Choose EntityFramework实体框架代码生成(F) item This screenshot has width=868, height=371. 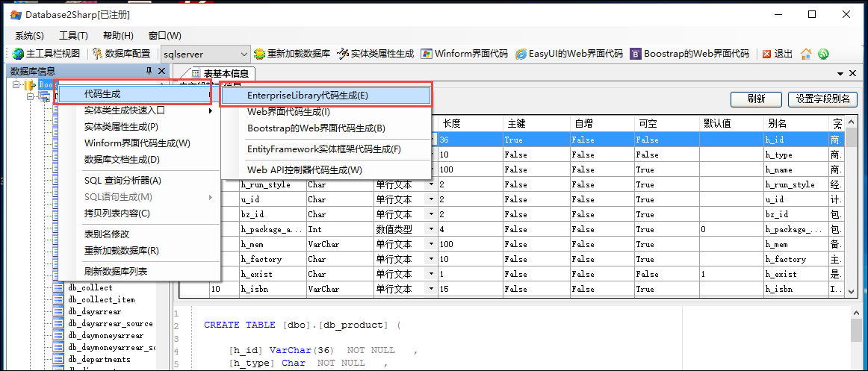[326, 149]
